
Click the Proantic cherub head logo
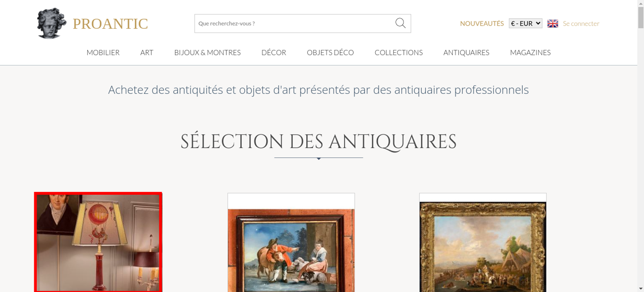tap(52, 23)
